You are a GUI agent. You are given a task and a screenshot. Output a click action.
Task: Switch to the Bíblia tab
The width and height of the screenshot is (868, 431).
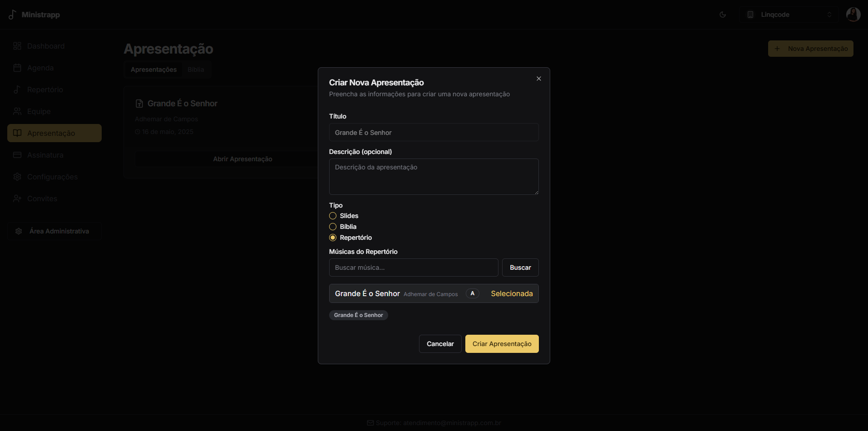[x=196, y=69]
